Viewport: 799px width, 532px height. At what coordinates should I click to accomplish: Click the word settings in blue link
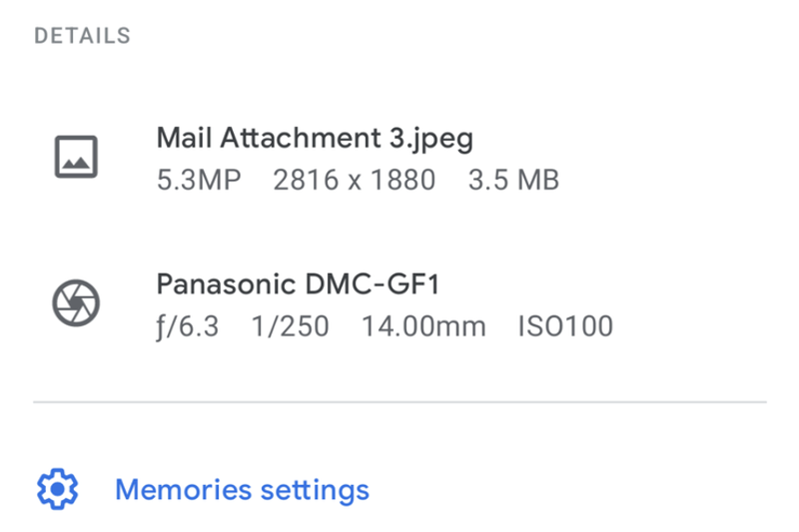315,491
